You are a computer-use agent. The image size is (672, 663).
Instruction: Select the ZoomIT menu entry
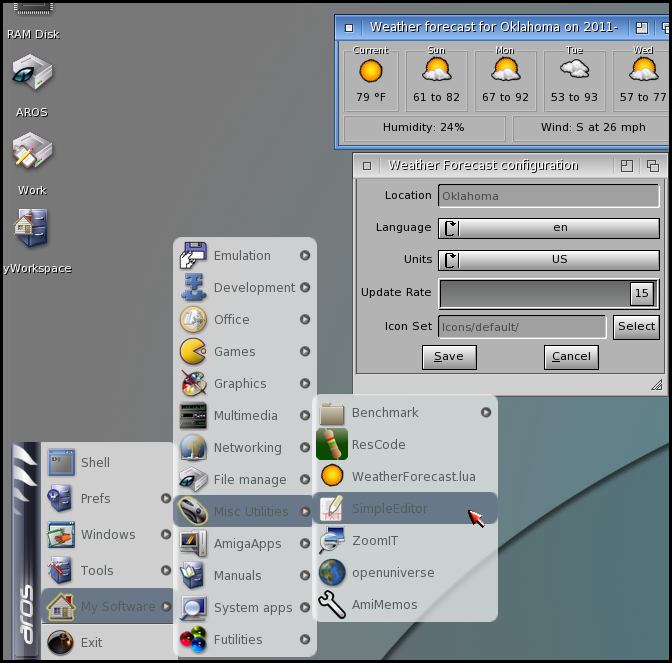click(x=405, y=540)
